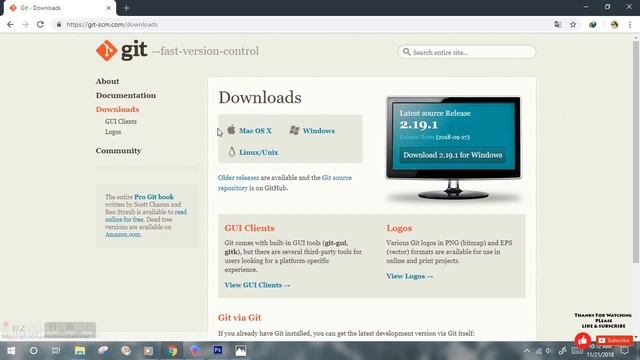Click the red Subscribe button
The width and height of the screenshot is (640, 360).
[x=614, y=340]
